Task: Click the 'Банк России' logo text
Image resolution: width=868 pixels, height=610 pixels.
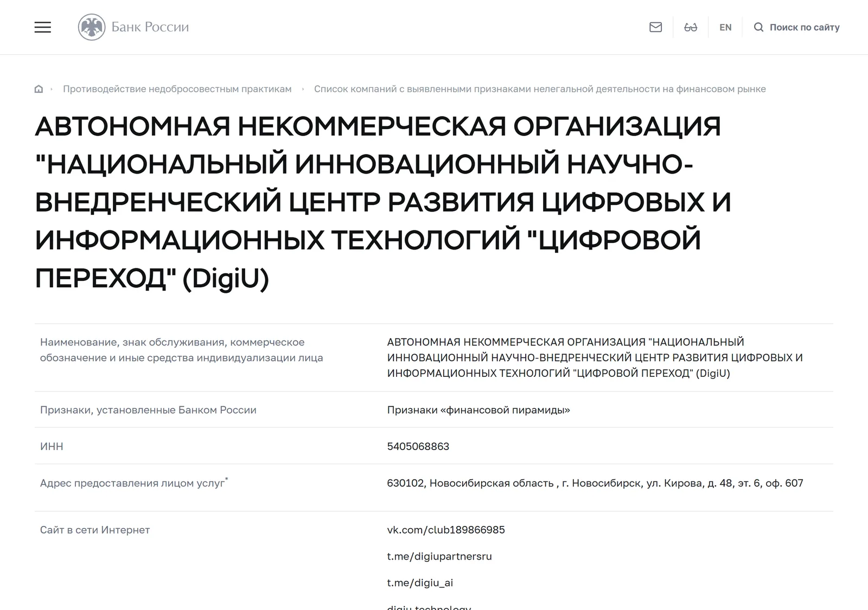Action: (x=150, y=27)
